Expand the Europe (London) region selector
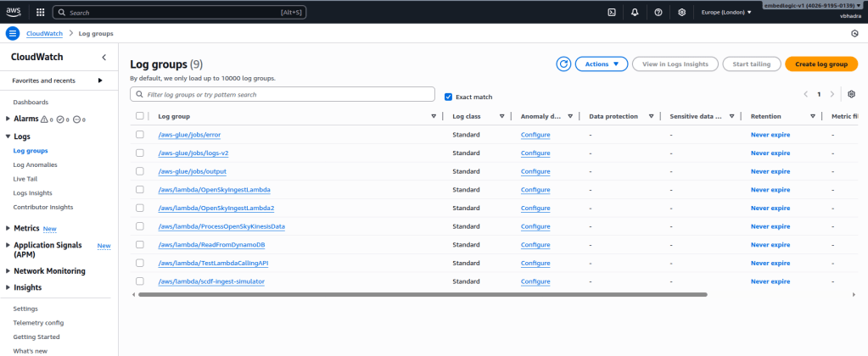Screen dimensions: 868x356 tap(726, 13)
